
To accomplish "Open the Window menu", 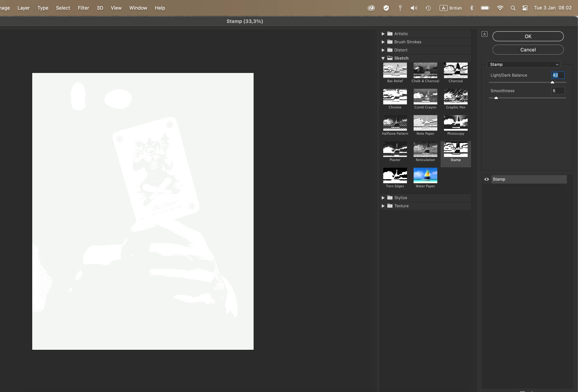I will point(138,8).
